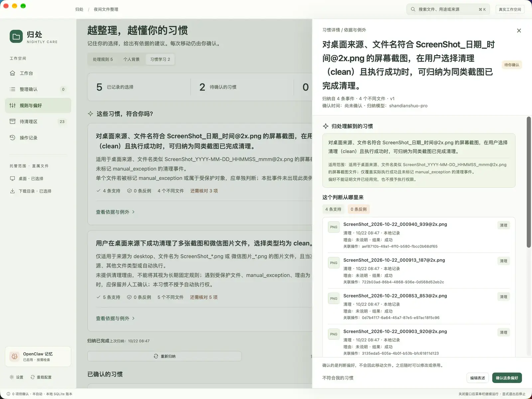This screenshot has width=532, height=399.
Task: Close the 习惯详情 panel
Action: (519, 31)
